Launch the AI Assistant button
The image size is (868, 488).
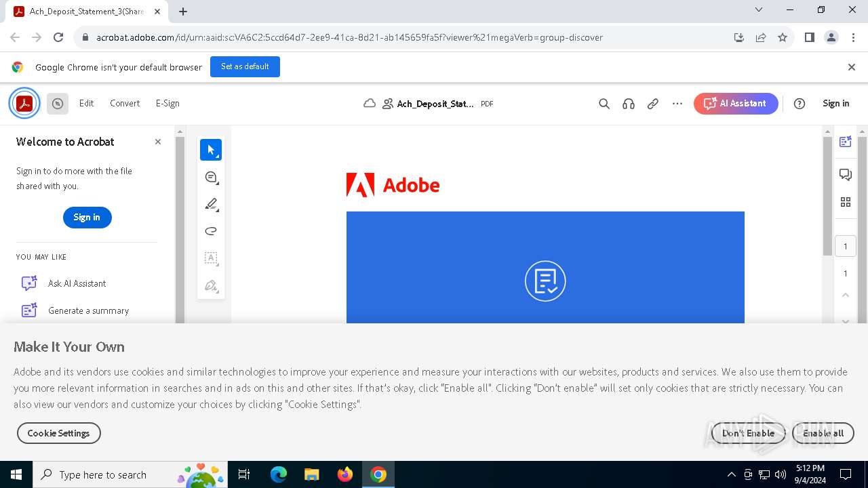tap(736, 104)
